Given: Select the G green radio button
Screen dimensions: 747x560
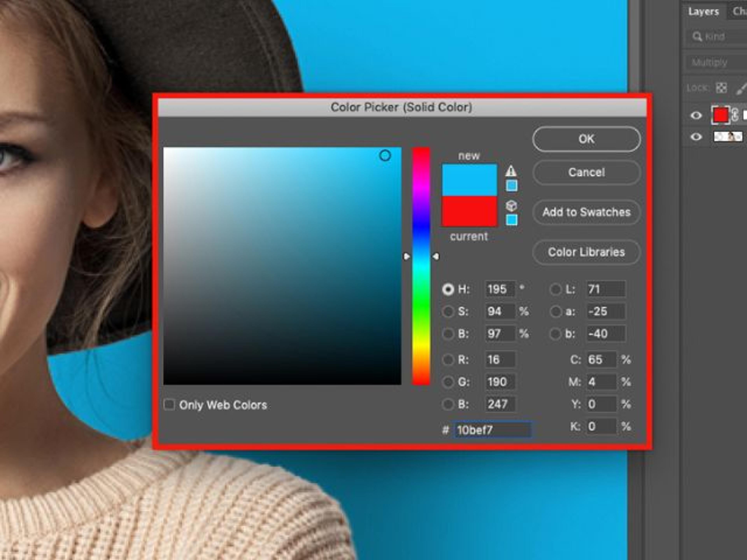Looking at the screenshot, I should 448,382.
